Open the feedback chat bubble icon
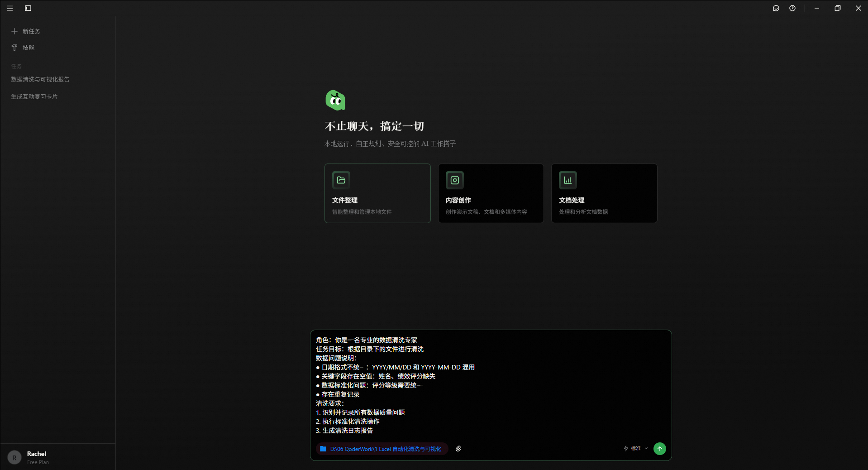The height and width of the screenshot is (470, 868). [776, 8]
